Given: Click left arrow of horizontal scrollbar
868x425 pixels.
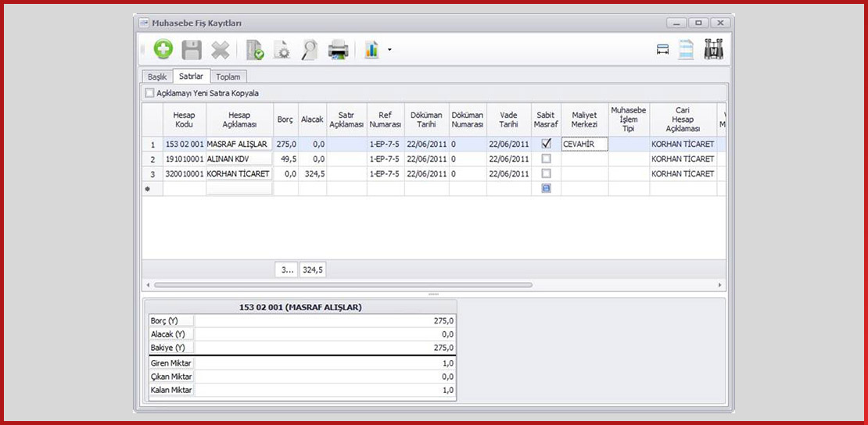Looking at the screenshot, I should pyautogui.click(x=149, y=285).
